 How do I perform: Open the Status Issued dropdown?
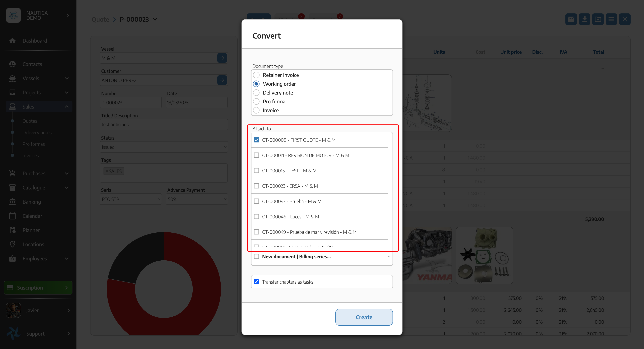pos(164,147)
